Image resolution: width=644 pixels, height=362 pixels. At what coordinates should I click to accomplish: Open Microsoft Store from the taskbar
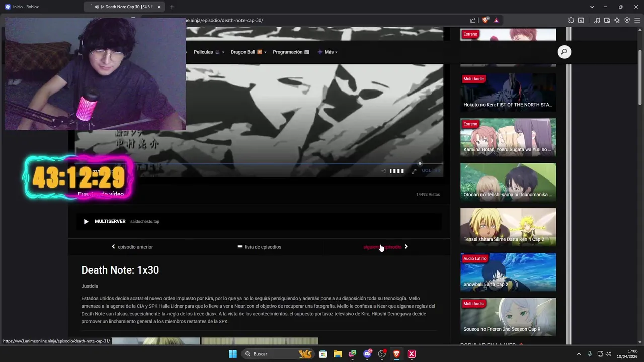coord(323,354)
